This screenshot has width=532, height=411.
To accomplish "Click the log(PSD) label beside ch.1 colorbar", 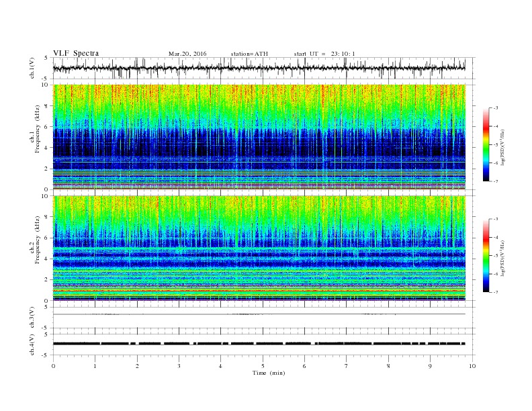I will pos(504,147).
